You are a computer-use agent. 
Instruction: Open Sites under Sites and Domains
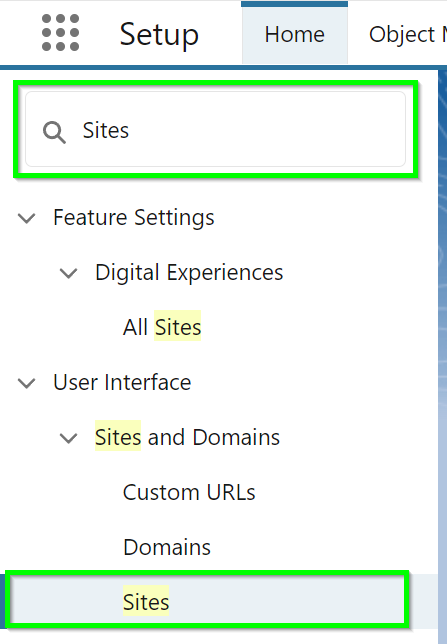click(146, 602)
